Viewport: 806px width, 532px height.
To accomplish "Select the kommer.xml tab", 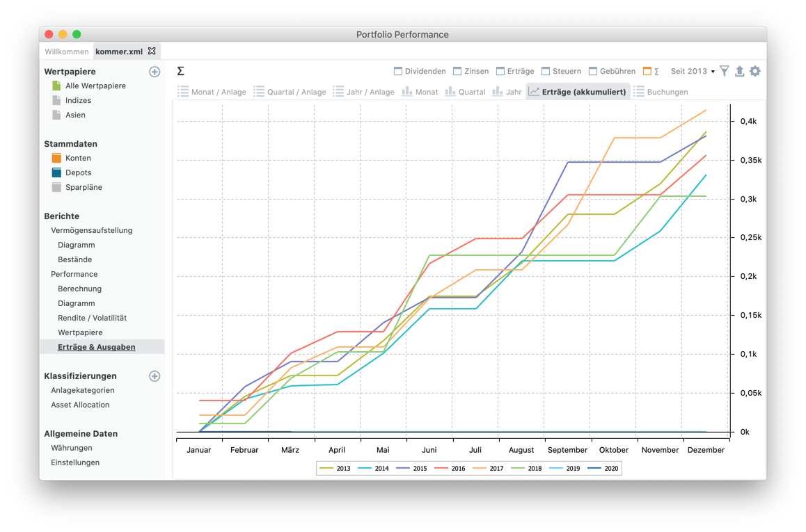I will pyautogui.click(x=118, y=51).
